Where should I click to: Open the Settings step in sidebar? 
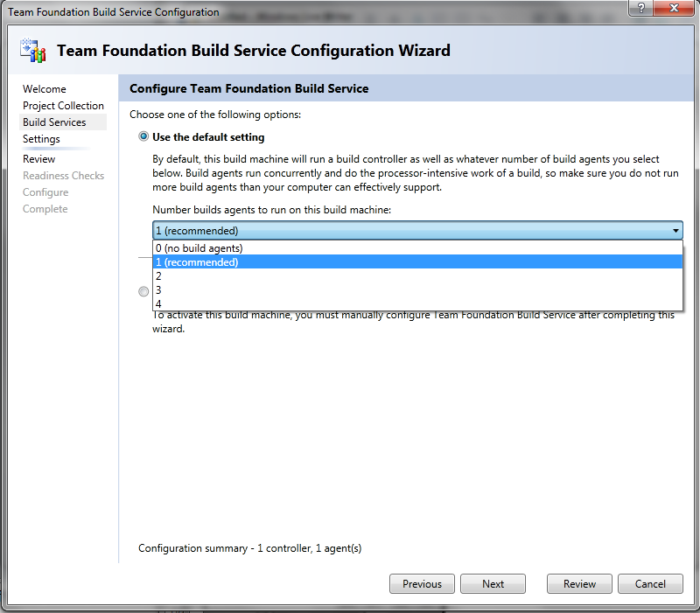click(x=41, y=139)
